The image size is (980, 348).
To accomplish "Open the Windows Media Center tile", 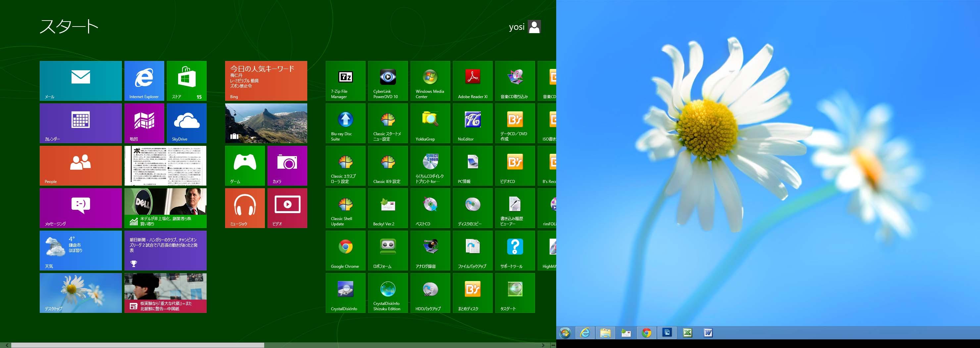I will pos(430,81).
